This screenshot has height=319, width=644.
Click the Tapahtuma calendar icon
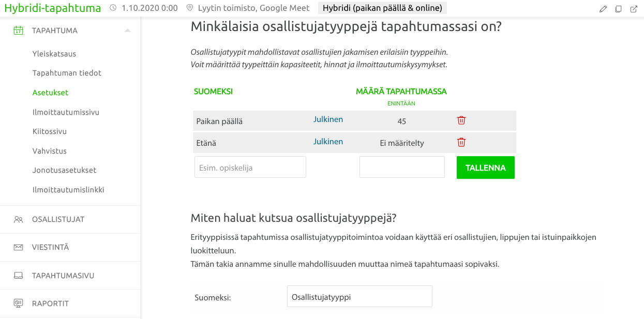coord(18,31)
